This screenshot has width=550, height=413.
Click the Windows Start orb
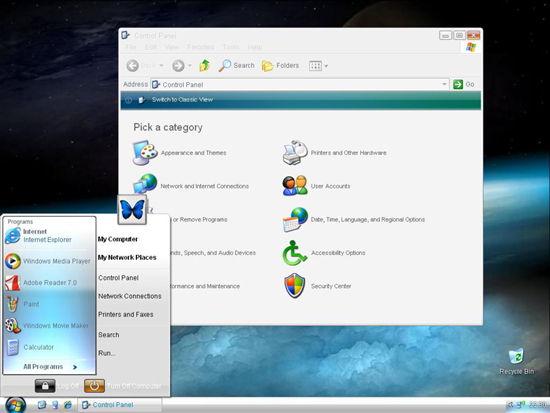coord(15,405)
